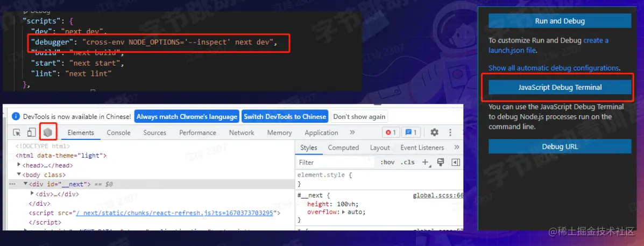This screenshot has height=246, width=644.
Task: Collapse the div id __next node
Action: [26, 185]
